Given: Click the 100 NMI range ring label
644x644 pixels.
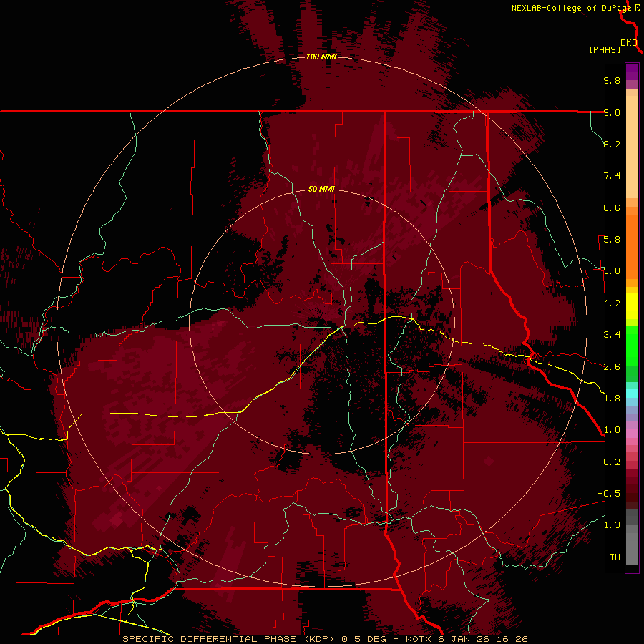Looking at the screenshot, I should pyautogui.click(x=321, y=57).
